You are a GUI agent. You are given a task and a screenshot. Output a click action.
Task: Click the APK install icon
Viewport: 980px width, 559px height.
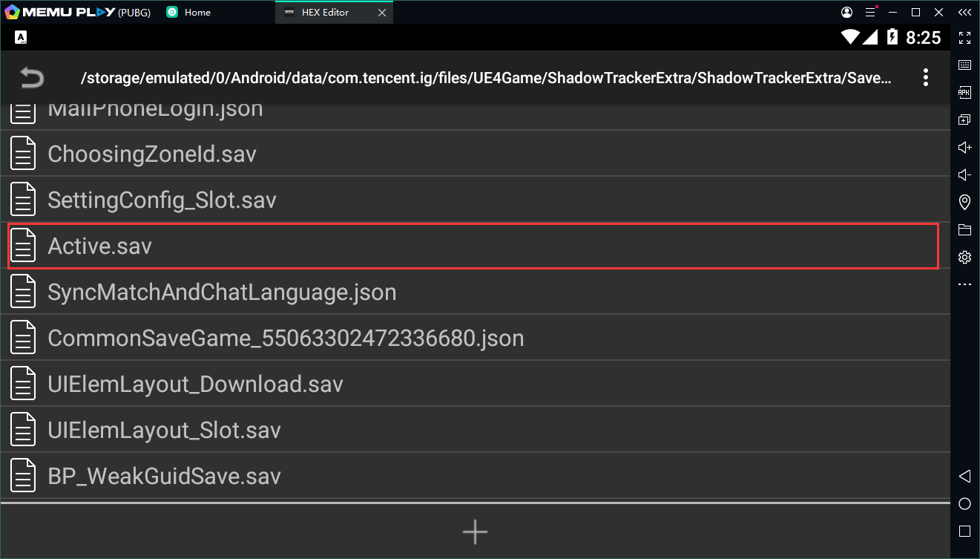pos(964,92)
